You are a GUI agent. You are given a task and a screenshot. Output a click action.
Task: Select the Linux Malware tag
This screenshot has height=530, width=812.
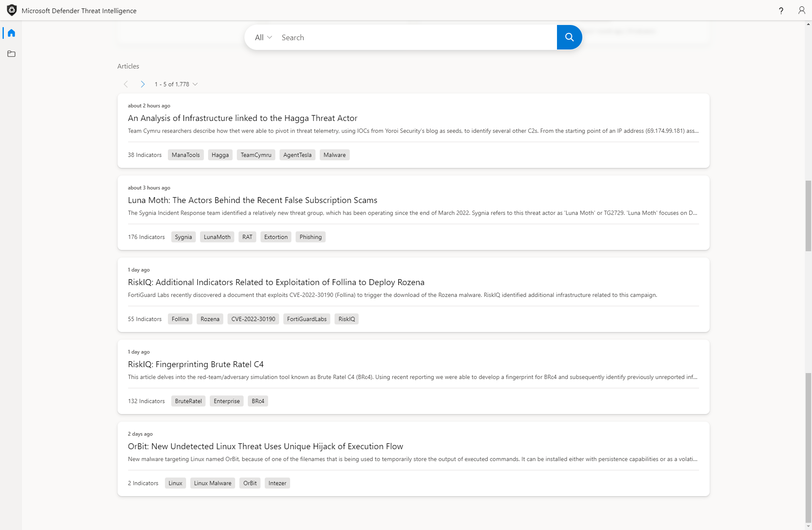point(213,483)
